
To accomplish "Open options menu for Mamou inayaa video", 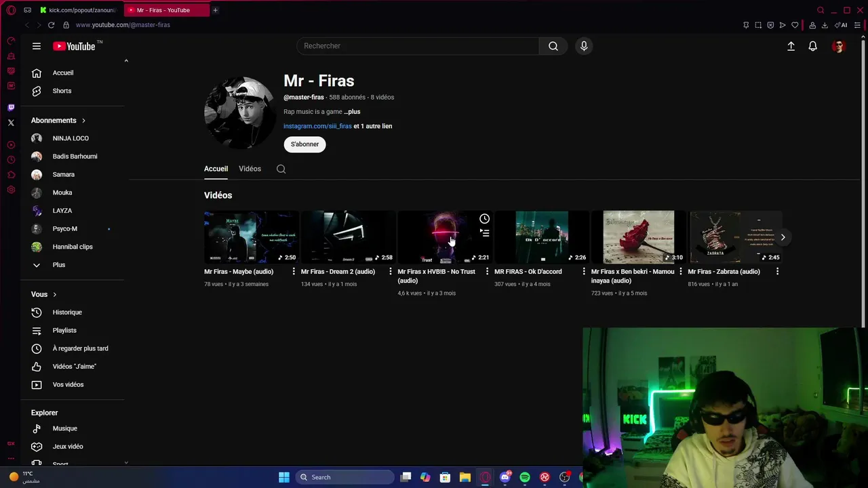I will (x=680, y=272).
